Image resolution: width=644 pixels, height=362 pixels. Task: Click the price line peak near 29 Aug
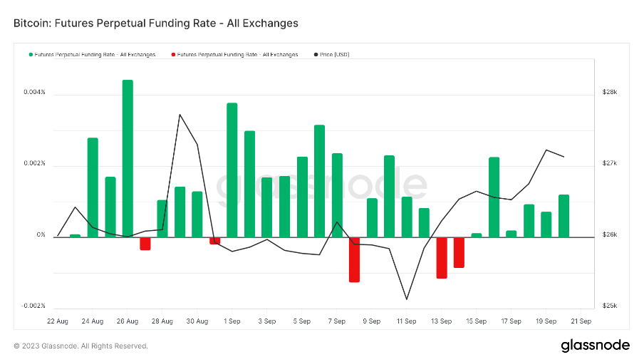180,115
